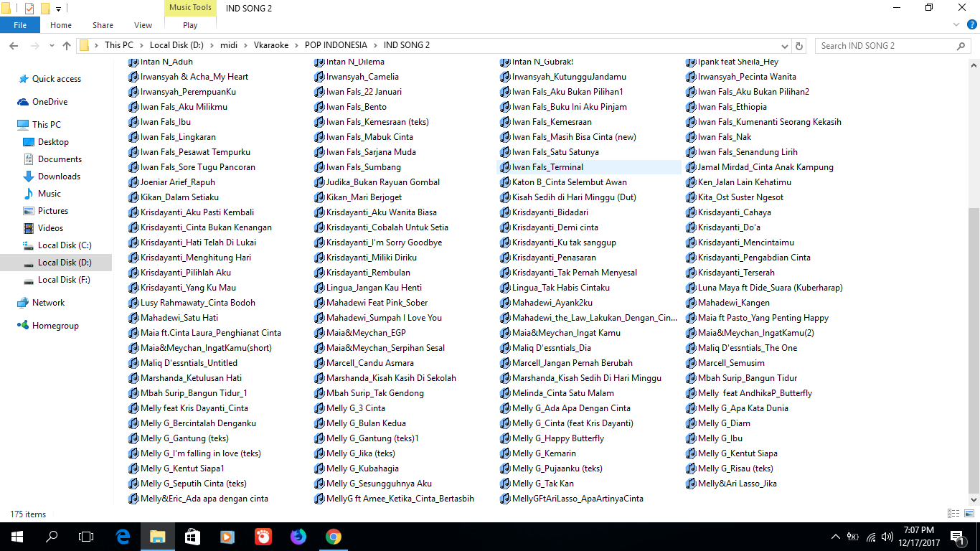980x551 pixels.
Task: Open Action Center notification icon
Action: (958, 537)
